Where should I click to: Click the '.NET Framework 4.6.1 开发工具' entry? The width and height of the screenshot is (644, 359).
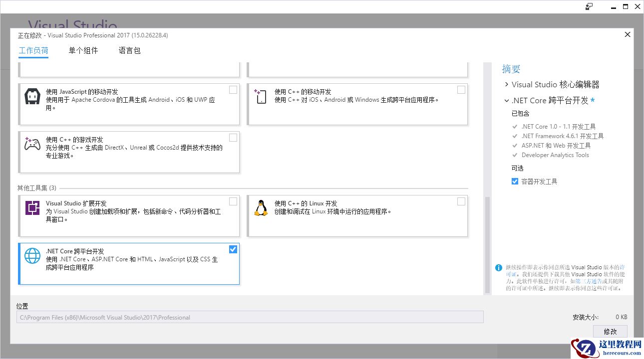[x=563, y=136]
